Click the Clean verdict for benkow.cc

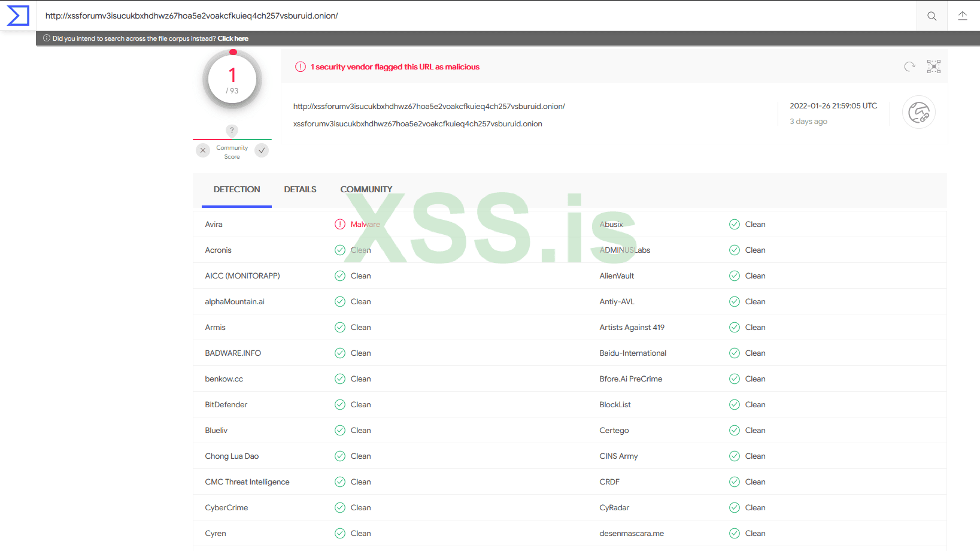pyautogui.click(x=361, y=379)
